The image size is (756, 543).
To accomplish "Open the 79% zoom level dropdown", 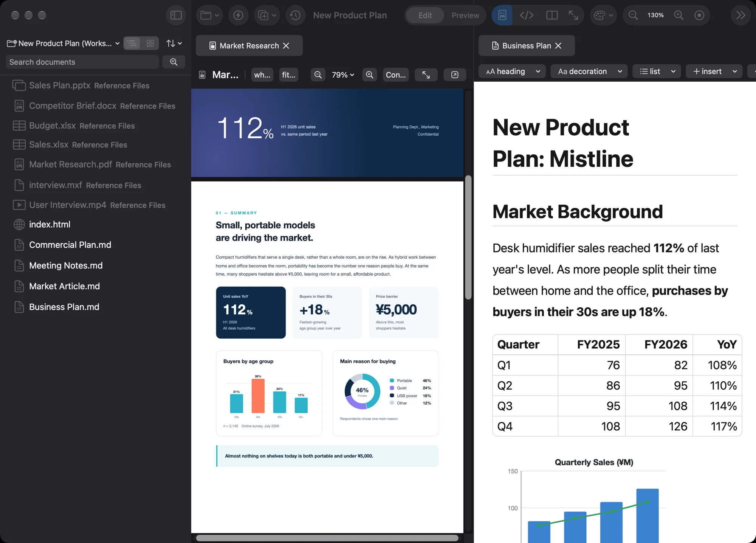I will [342, 75].
